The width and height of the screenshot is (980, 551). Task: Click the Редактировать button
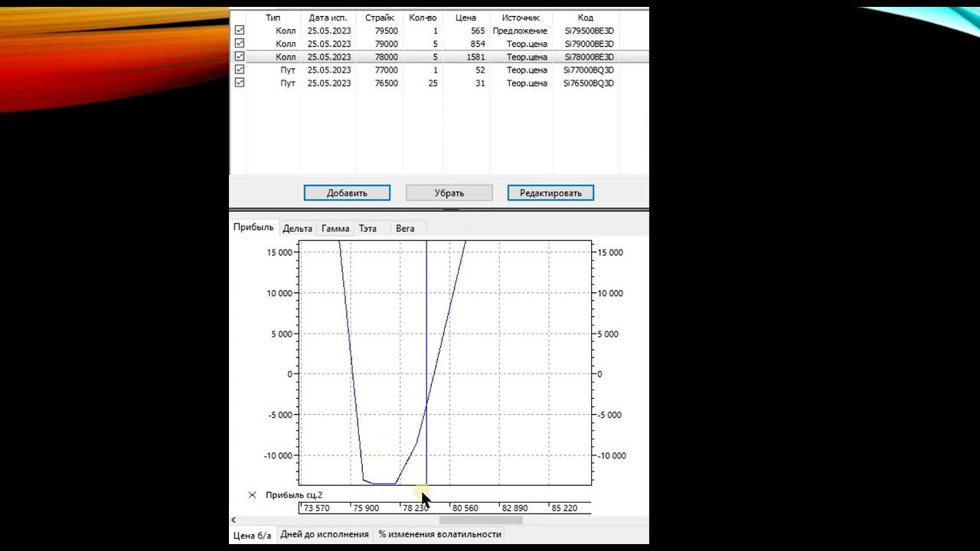pos(550,193)
